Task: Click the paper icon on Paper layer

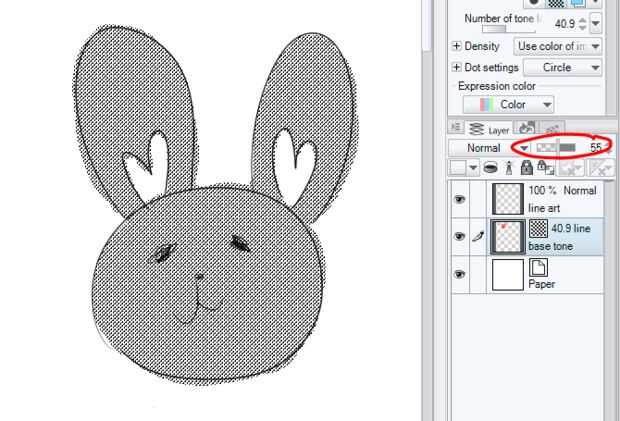Action: [536, 267]
